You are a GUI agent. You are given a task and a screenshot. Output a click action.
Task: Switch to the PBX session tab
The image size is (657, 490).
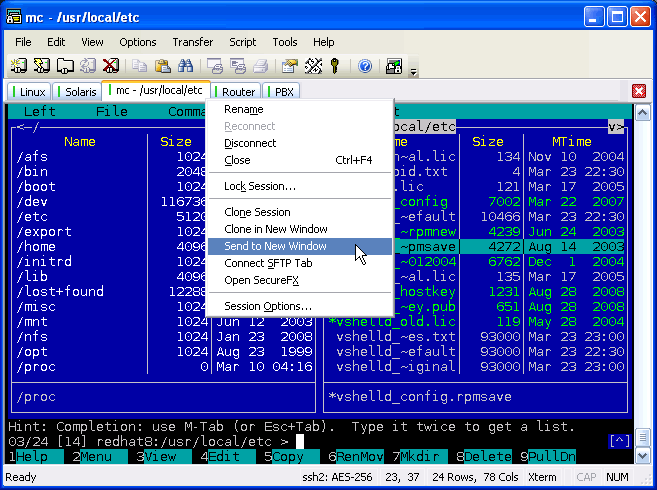[x=281, y=91]
